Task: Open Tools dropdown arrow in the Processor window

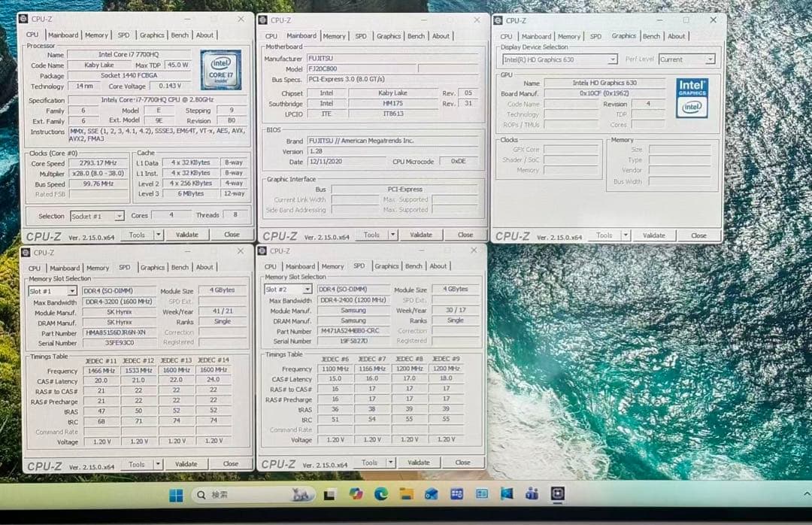Action: 159,235
